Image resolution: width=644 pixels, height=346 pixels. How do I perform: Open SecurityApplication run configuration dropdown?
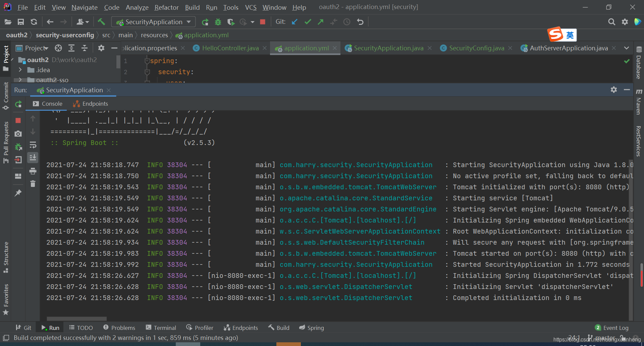point(153,22)
